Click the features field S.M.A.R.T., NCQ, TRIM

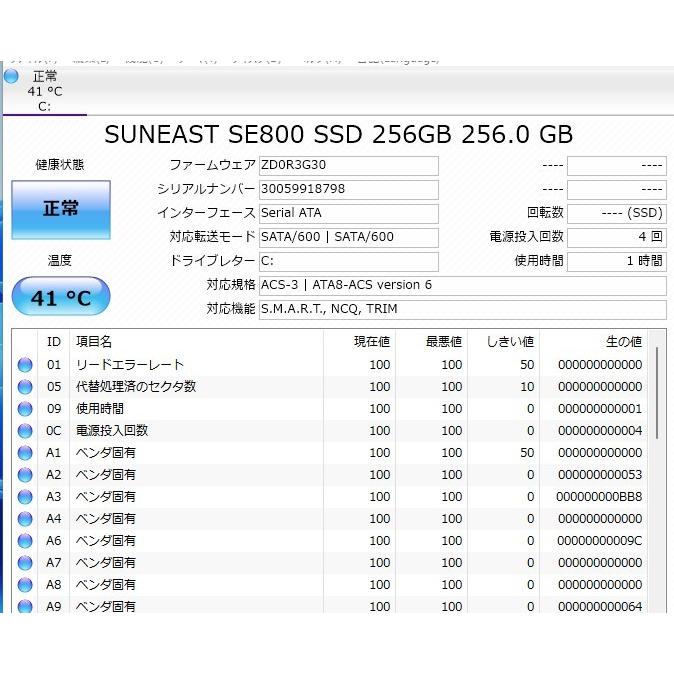coord(463,310)
